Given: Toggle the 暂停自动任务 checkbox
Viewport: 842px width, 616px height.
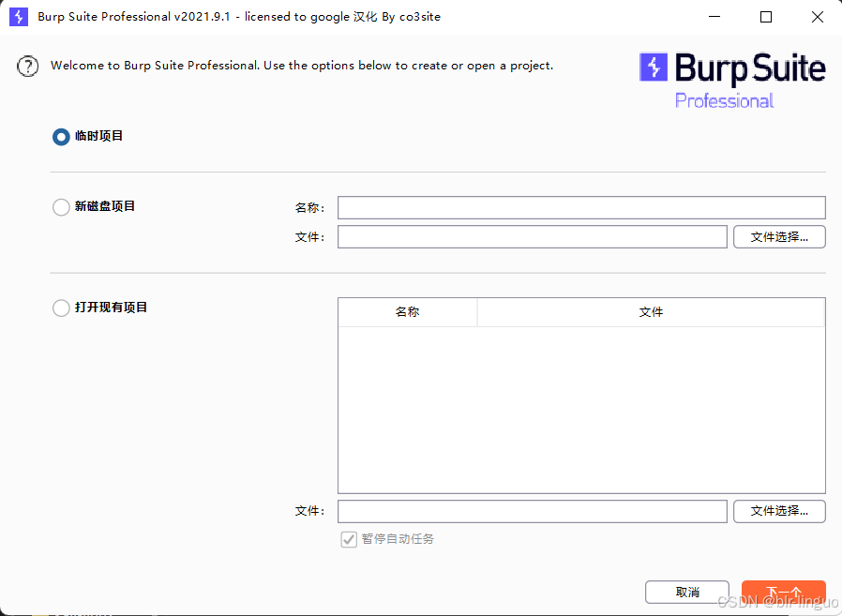Looking at the screenshot, I should 349,539.
